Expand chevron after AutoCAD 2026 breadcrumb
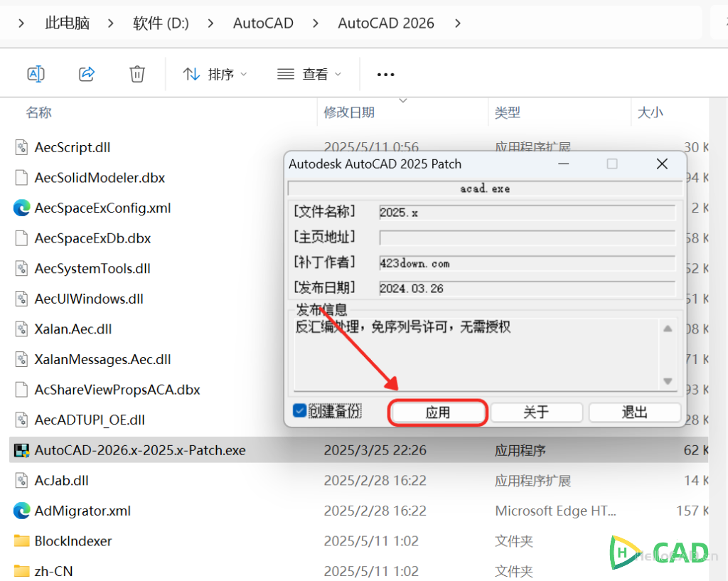Screen dimensions: 728x581 pyautogui.click(x=458, y=23)
